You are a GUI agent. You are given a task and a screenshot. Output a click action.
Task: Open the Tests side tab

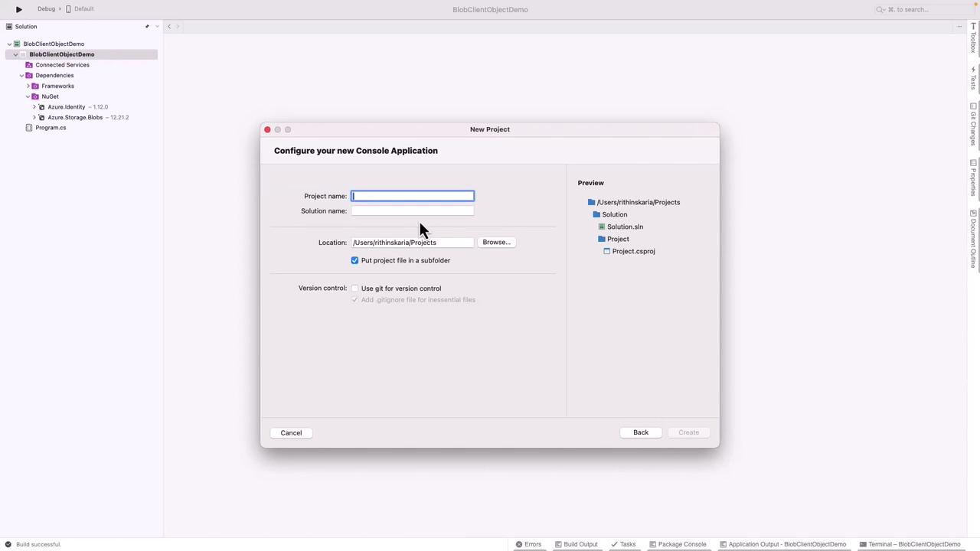974,78
